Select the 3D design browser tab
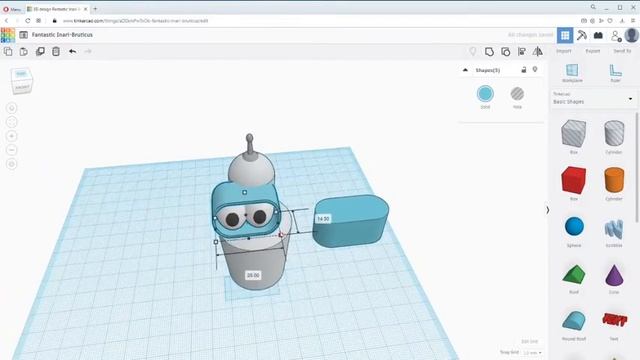 [57, 9]
